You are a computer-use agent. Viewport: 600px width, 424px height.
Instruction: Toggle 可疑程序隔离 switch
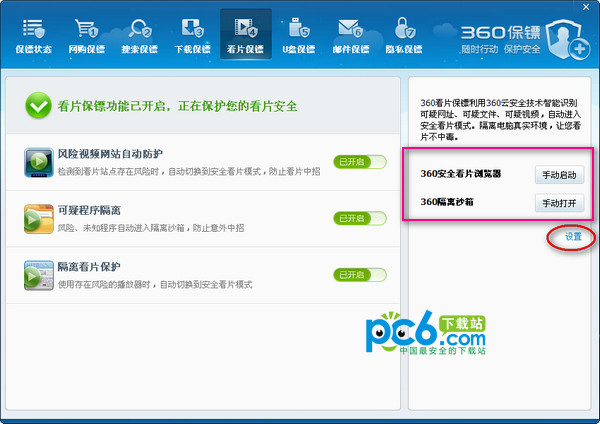click(x=360, y=219)
